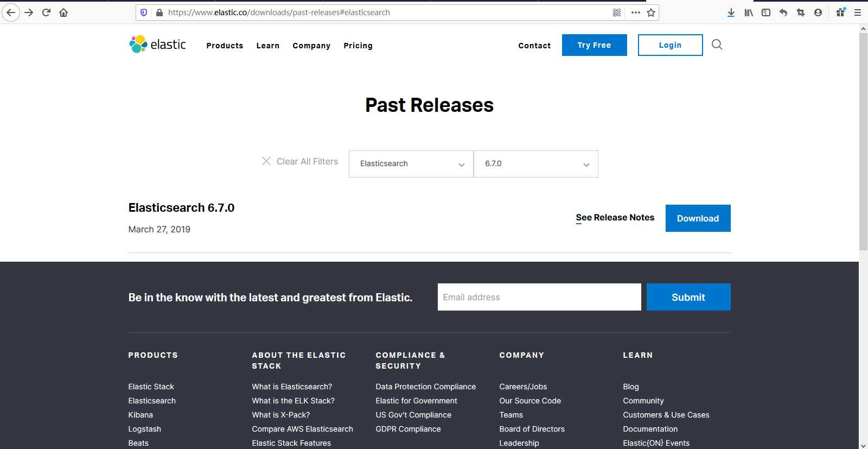The width and height of the screenshot is (868, 449).
Task: View site security via the padlock icon
Action: click(x=159, y=12)
